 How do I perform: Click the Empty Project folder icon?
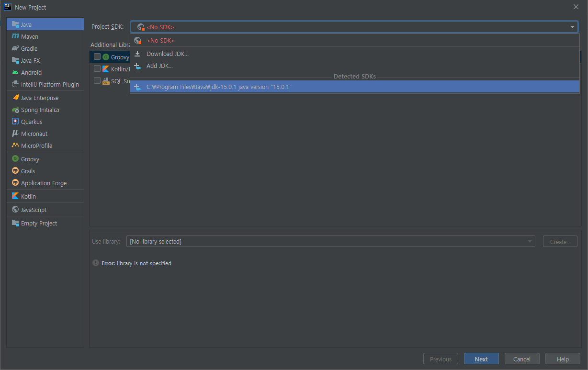[15, 223]
